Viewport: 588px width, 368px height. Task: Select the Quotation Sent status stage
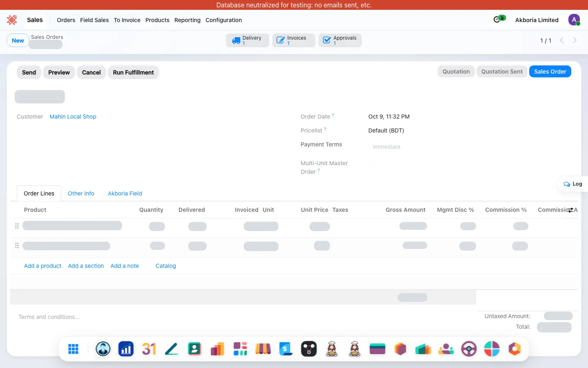pos(502,72)
